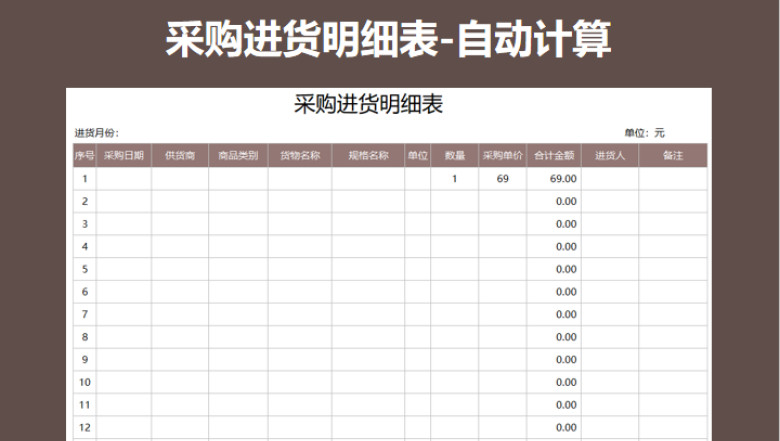Select the 合计金额 column header
This screenshot has height=441, width=780.
pyautogui.click(x=554, y=155)
